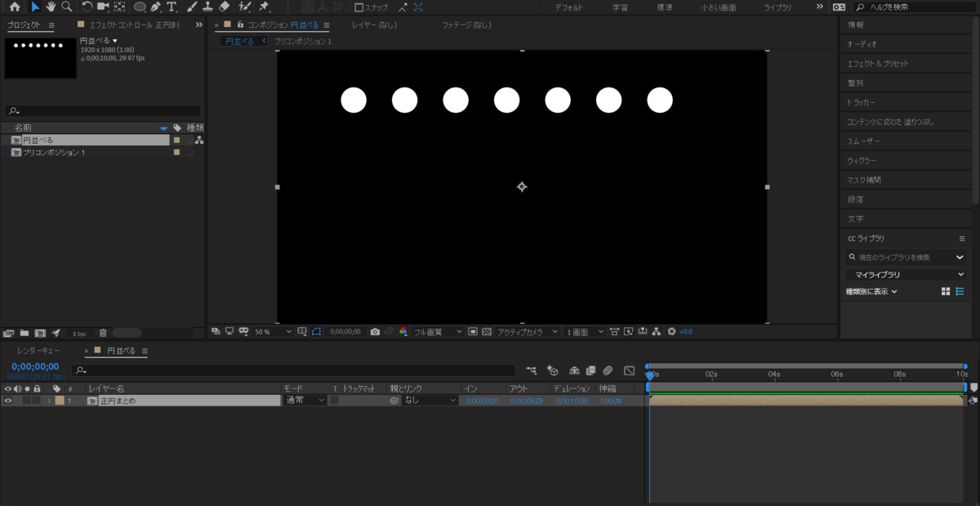Switch to the デフォルト workspace

click(x=568, y=7)
